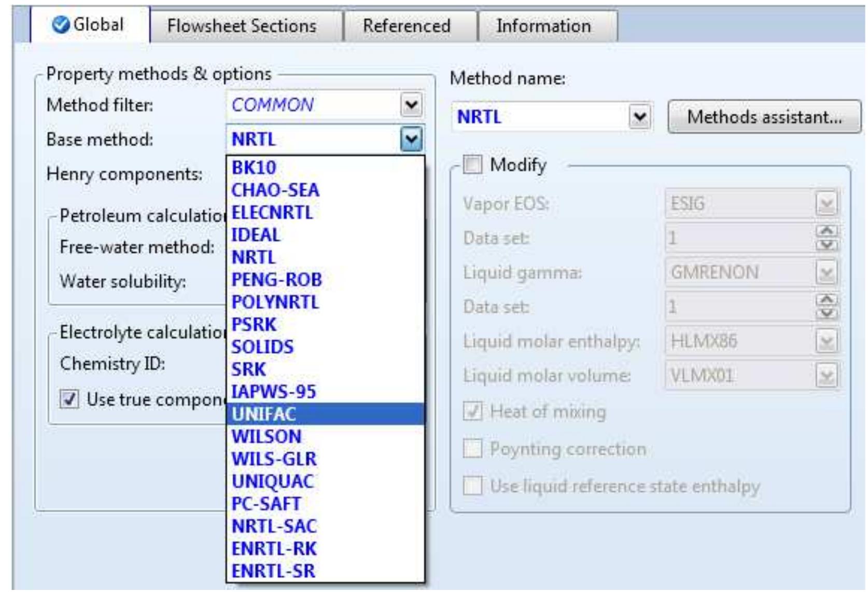The height and width of the screenshot is (592, 868).
Task: Select SRK property method option
Action: [x=248, y=369]
